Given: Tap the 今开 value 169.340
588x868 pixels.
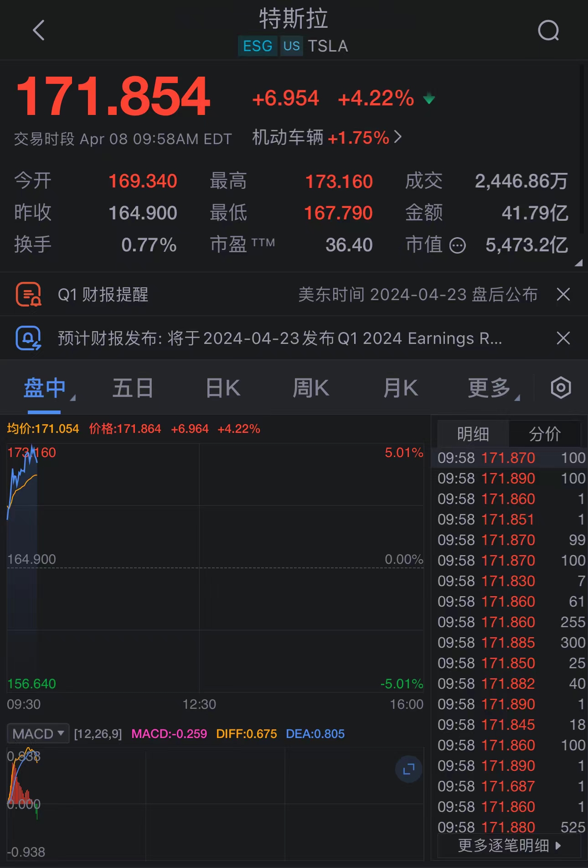Looking at the screenshot, I should pyautogui.click(x=143, y=181).
